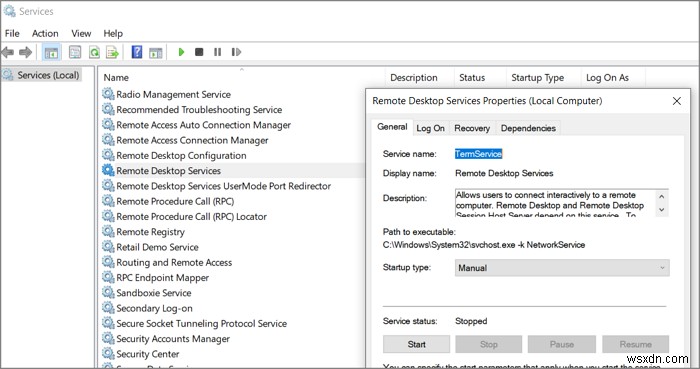Image resolution: width=700 pixels, height=369 pixels.
Task: Go forward using the toolbar arrow
Action: pos(25,52)
